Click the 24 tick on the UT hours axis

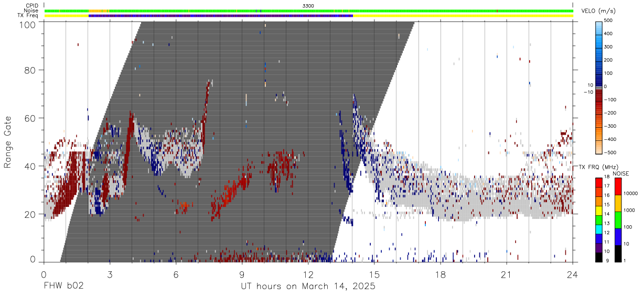click(x=573, y=274)
